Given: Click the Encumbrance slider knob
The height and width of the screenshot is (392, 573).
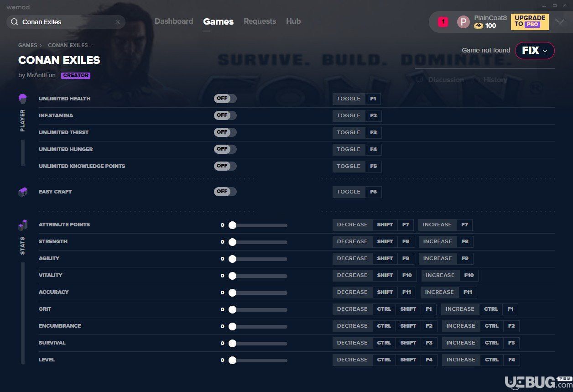Looking at the screenshot, I should [232, 326].
